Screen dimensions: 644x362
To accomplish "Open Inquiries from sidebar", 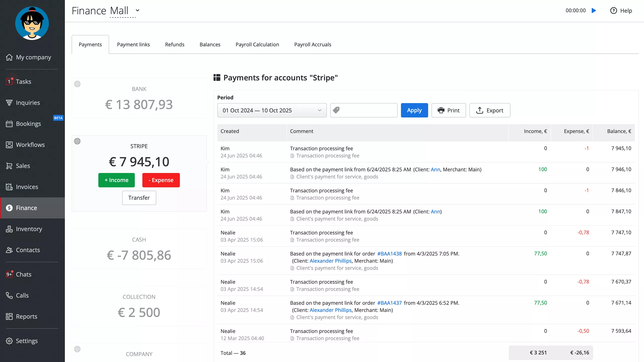I will (28, 103).
